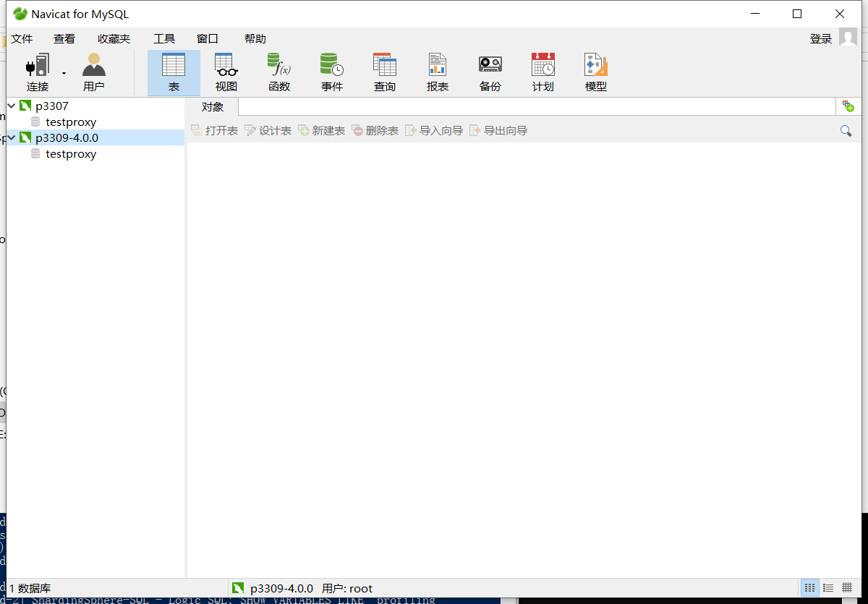
Task: Open the 工具 (Tools) menu
Action: (163, 38)
